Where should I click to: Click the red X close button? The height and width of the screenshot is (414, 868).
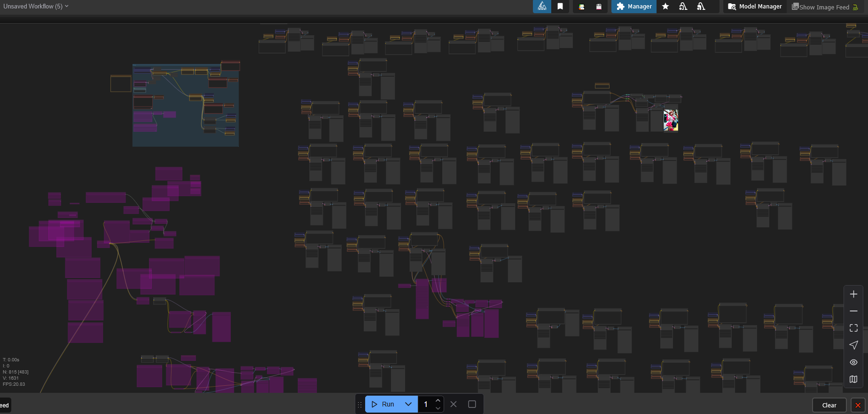click(858, 405)
